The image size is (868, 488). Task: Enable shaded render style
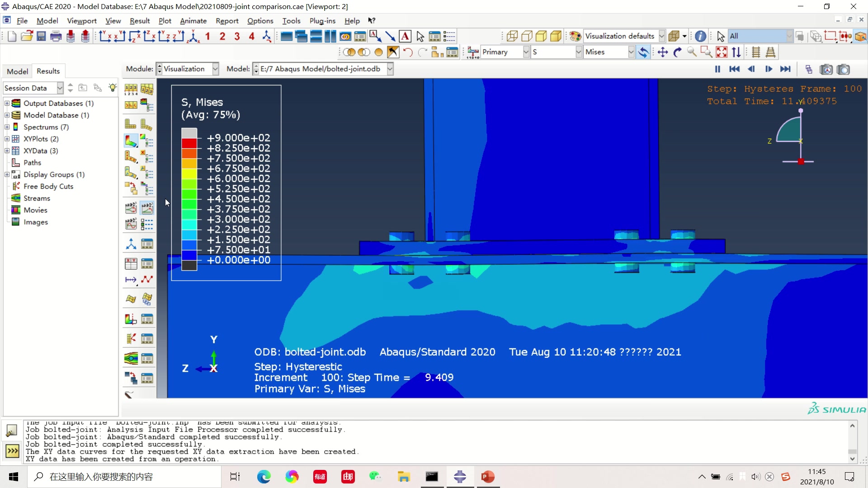click(556, 36)
